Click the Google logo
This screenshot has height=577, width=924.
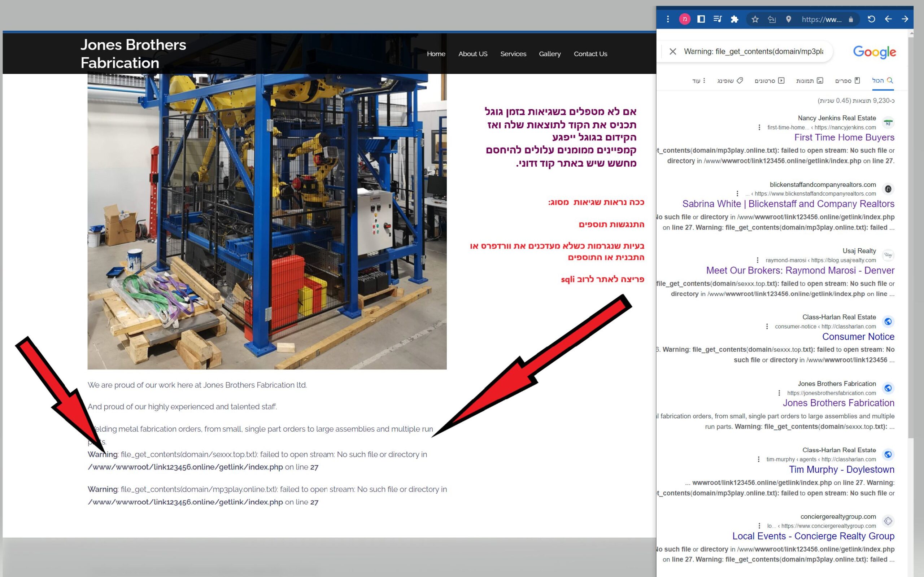875,52
